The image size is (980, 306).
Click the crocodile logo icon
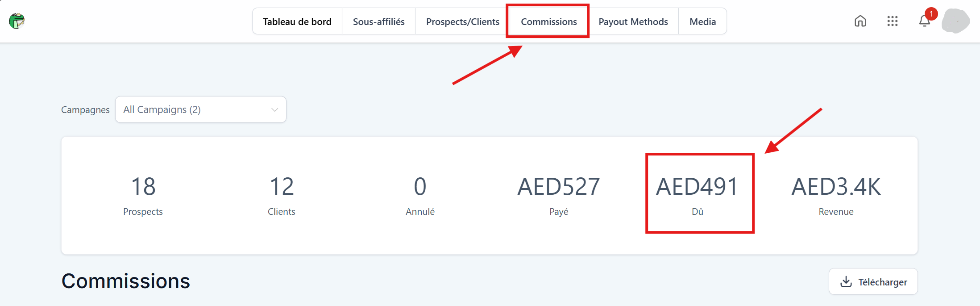point(17,21)
